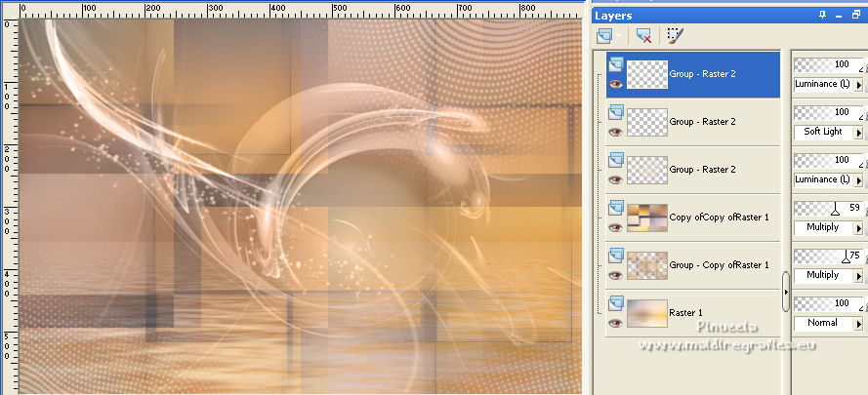Toggle eye of Soft Light Group - Raster 2 layer
The width and height of the screenshot is (868, 395).
(x=615, y=132)
